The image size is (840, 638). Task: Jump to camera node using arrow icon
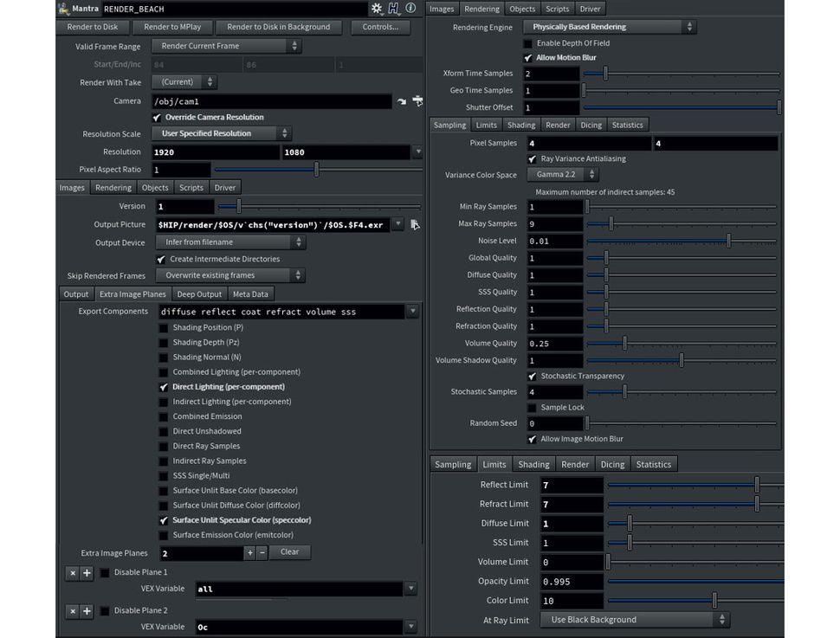coord(402,101)
